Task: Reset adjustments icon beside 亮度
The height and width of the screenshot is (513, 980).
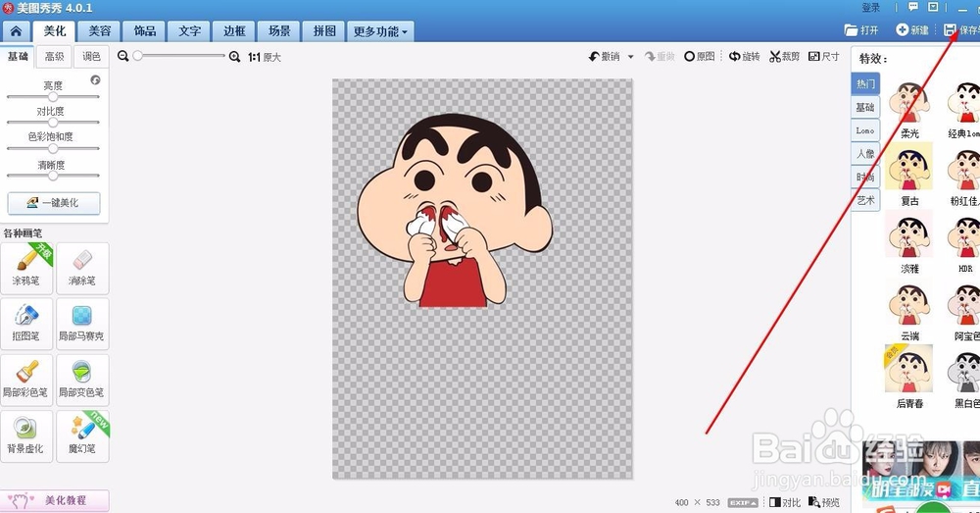Action: 95,80
